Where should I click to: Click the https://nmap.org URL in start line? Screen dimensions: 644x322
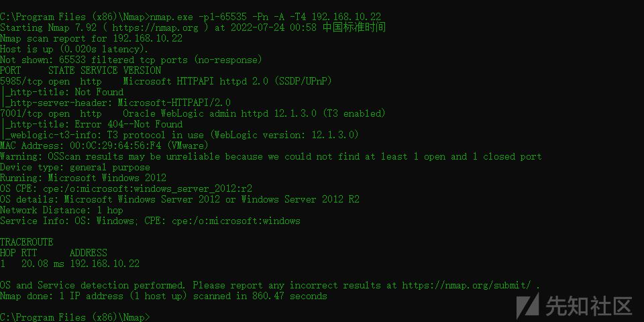[x=155, y=28]
